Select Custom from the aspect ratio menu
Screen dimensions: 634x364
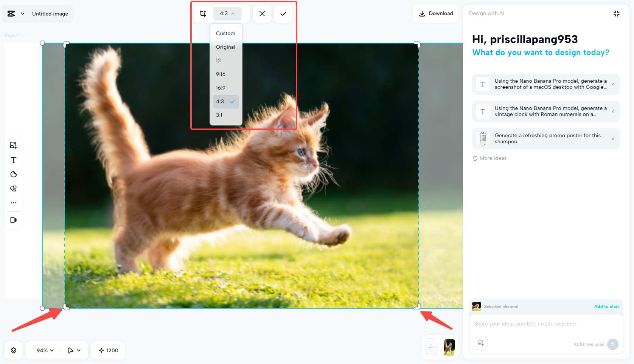(x=225, y=33)
